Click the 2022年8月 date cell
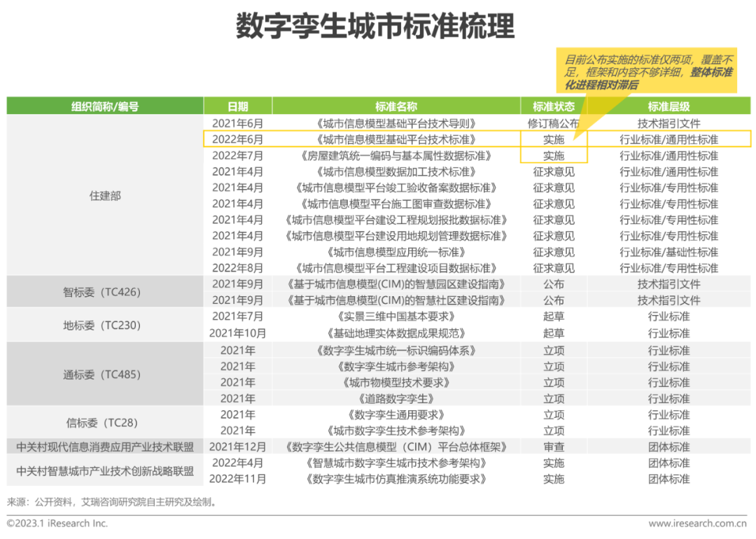 [238, 268]
